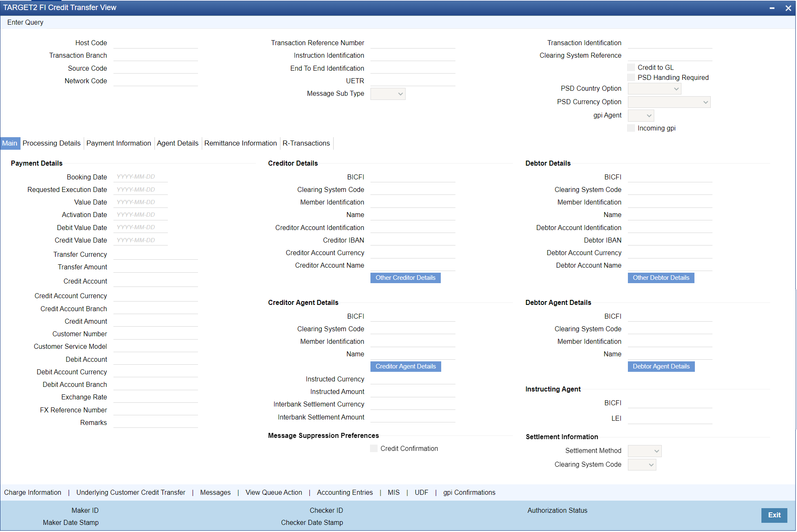Click the Creditor Details BICFI field
Viewport: 797px width, 532px height.
click(x=413, y=177)
